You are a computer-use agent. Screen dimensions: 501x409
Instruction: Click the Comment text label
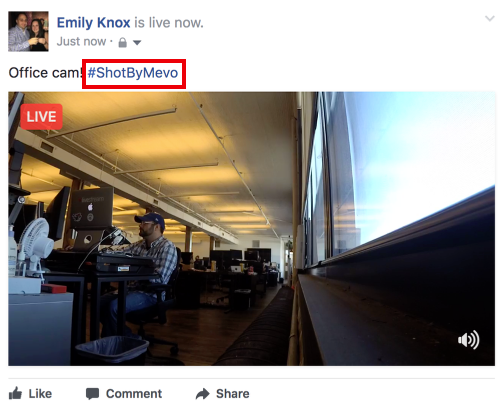coord(134,394)
